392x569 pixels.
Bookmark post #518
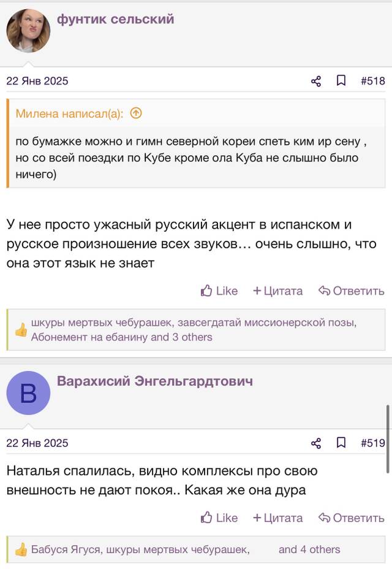(341, 80)
